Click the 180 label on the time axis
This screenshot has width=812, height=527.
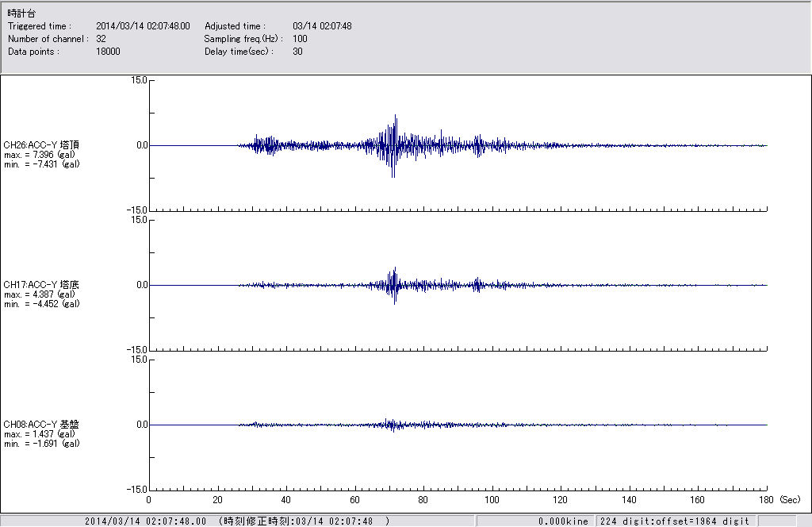pos(766,500)
